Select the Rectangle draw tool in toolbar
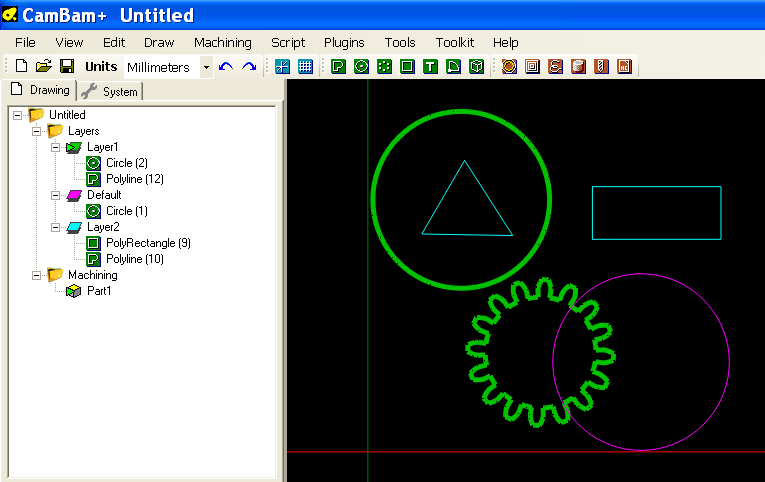The height and width of the screenshot is (482, 765). point(407,67)
